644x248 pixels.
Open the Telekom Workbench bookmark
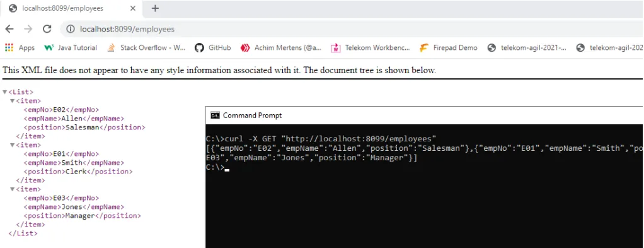pyautogui.click(x=371, y=48)
